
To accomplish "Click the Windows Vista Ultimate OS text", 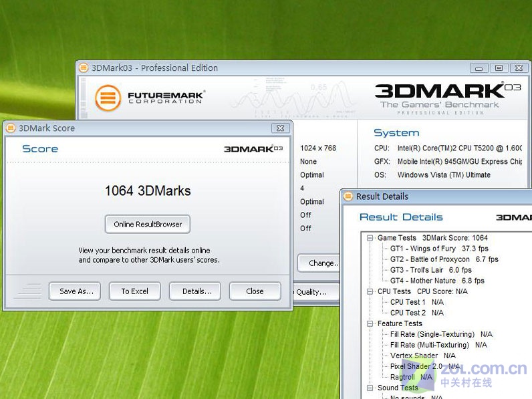I will [x=444, y=175].
